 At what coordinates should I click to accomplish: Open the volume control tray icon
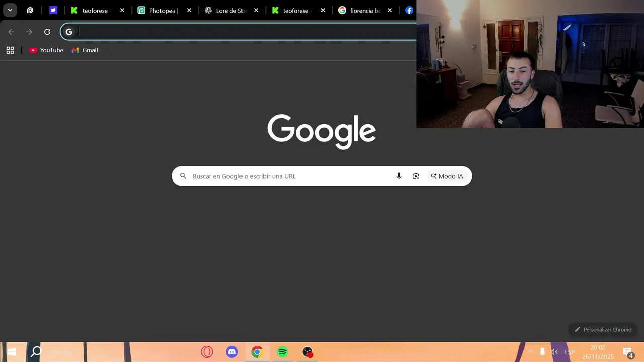pyautogui.click(x=554, y=352)
